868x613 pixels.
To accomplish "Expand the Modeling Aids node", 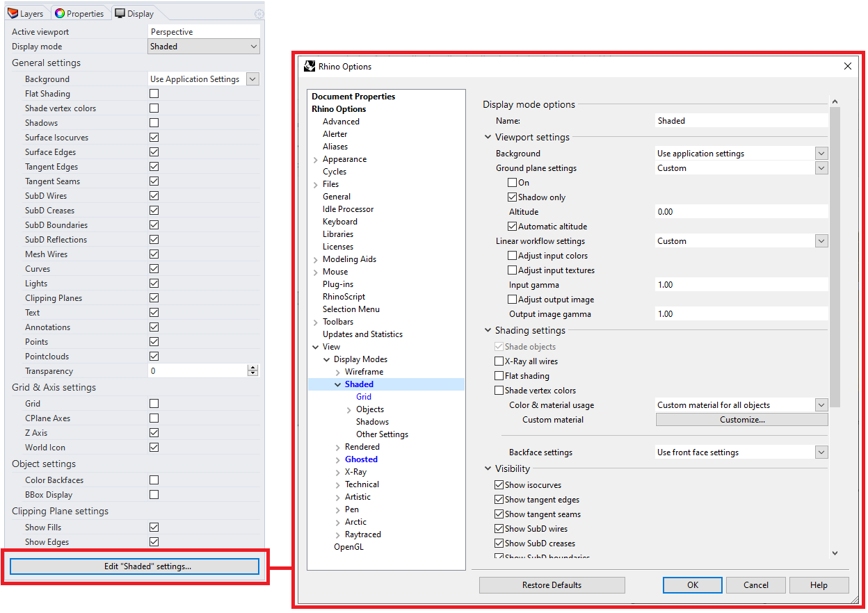I will [x=316, y=260].
